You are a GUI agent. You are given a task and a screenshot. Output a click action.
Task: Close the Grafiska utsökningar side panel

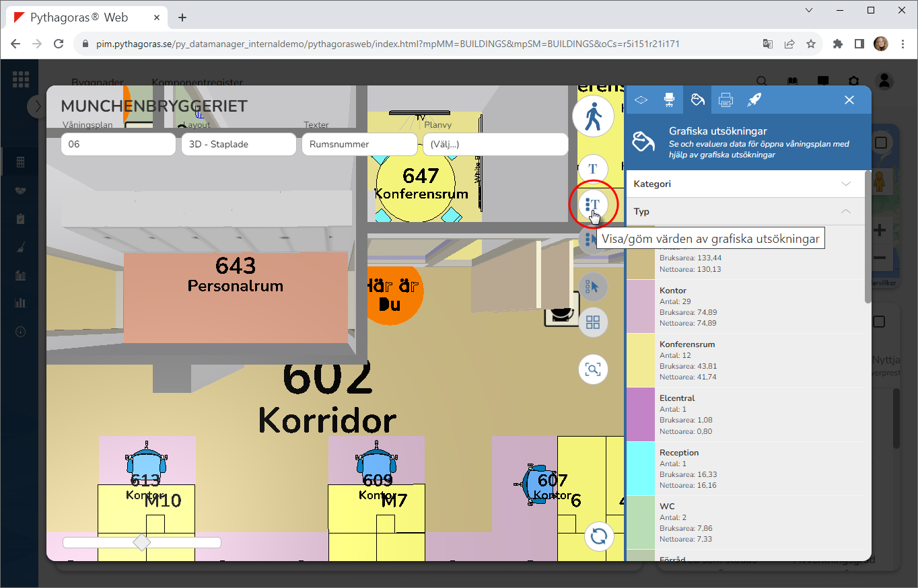(849, 100)
